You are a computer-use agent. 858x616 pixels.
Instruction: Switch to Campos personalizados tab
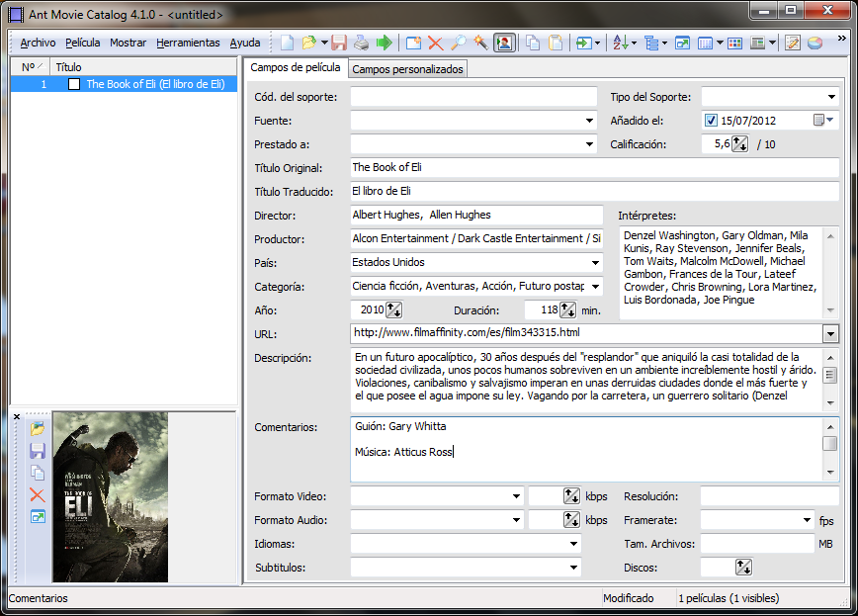click(407, 69)
